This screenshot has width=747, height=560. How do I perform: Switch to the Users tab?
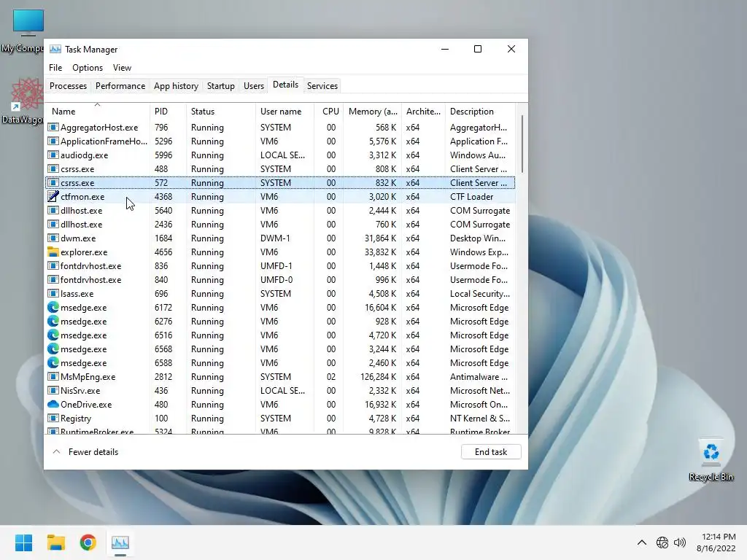tap(253, 86)
